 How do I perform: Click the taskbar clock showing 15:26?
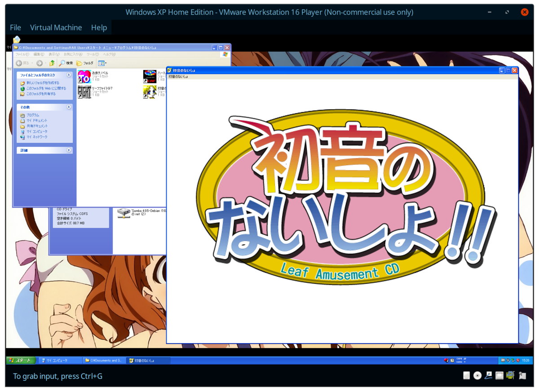coord(526,360)
